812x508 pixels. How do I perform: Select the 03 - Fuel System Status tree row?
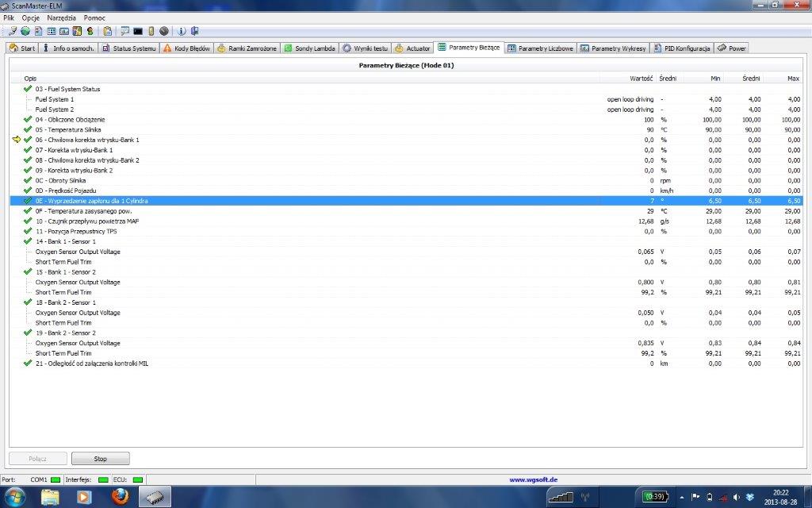point(67,89)
